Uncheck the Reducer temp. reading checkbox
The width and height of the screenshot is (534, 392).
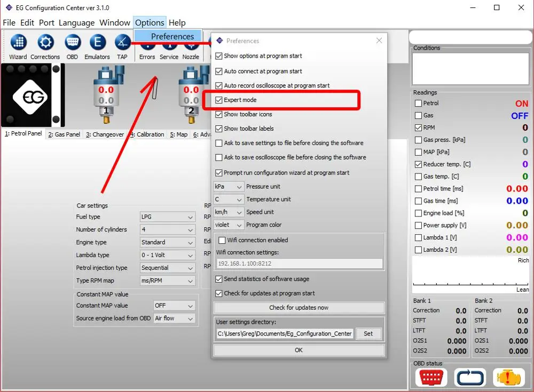[x=418, y=164]
